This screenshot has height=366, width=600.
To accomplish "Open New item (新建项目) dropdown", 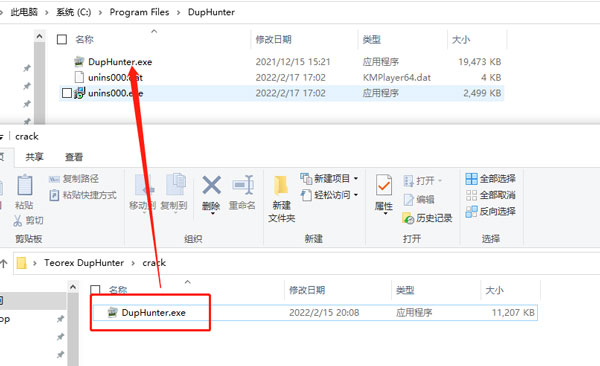I will (x=329, y=179).
